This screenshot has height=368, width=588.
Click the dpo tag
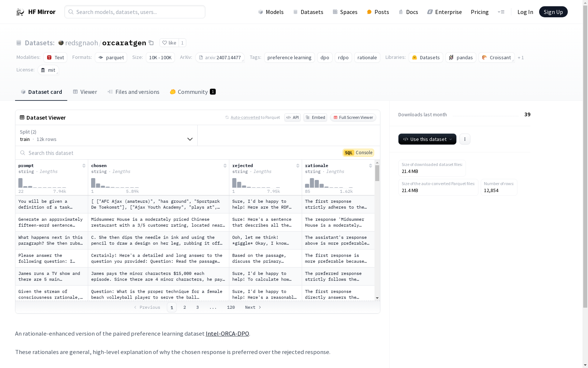point(325,58)
